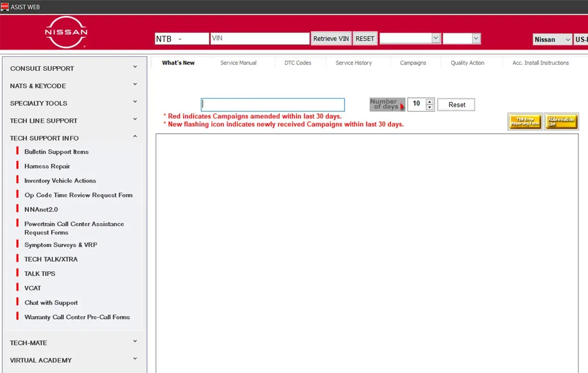Open the first dropdown after the RESET button

[x=409, y=38]
